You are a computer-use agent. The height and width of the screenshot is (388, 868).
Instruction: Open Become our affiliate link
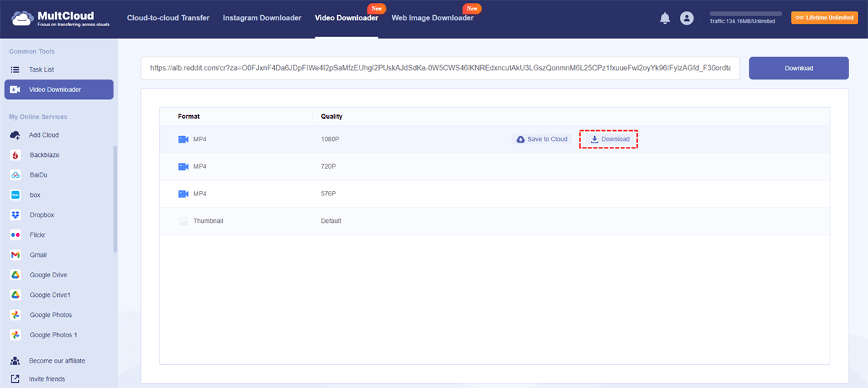pyautogui.click(x=56, y=360)
